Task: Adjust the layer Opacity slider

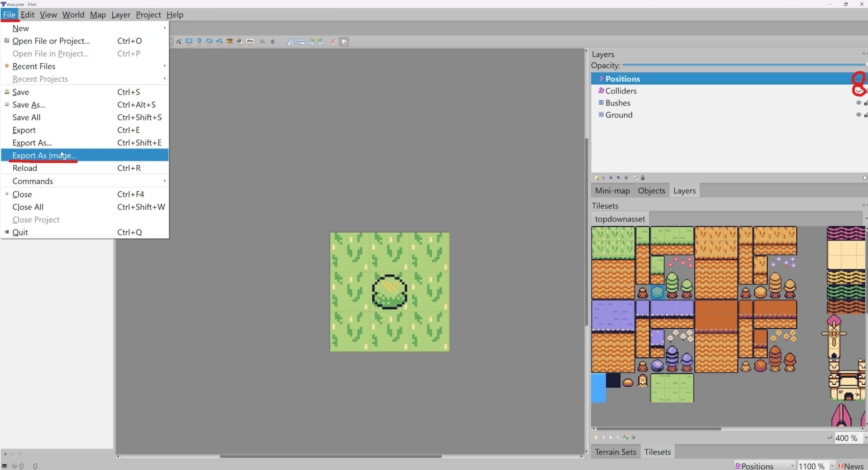Action: point(741,65)
